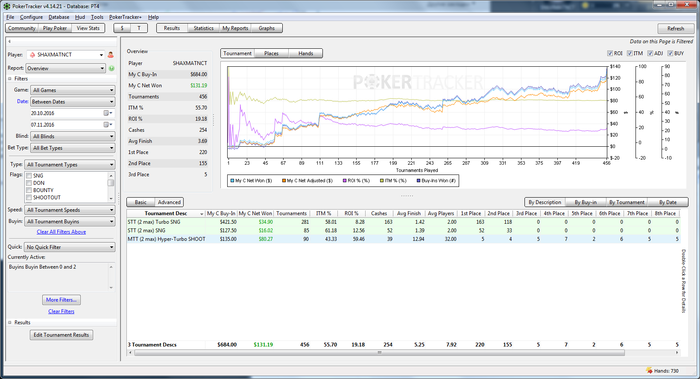Click the player profile icon beside SHAXMATNCT
Viewport: 700px width, 379px height.
point(111,55)
